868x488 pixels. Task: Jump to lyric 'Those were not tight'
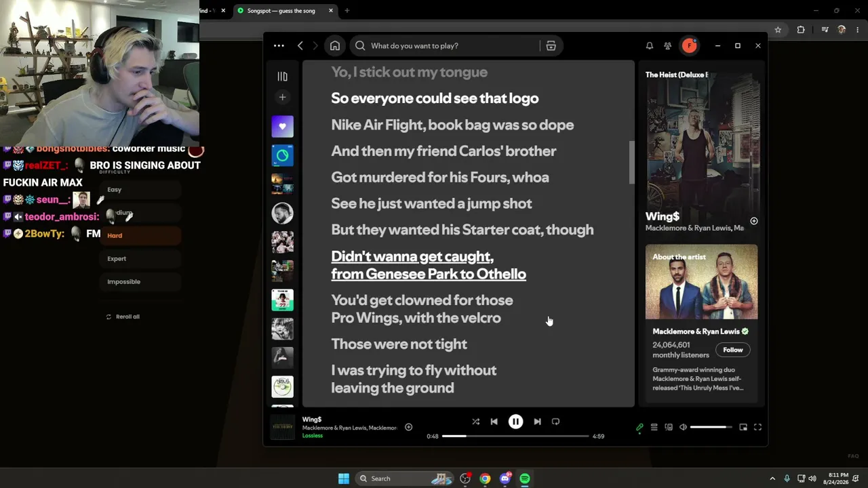399,344
